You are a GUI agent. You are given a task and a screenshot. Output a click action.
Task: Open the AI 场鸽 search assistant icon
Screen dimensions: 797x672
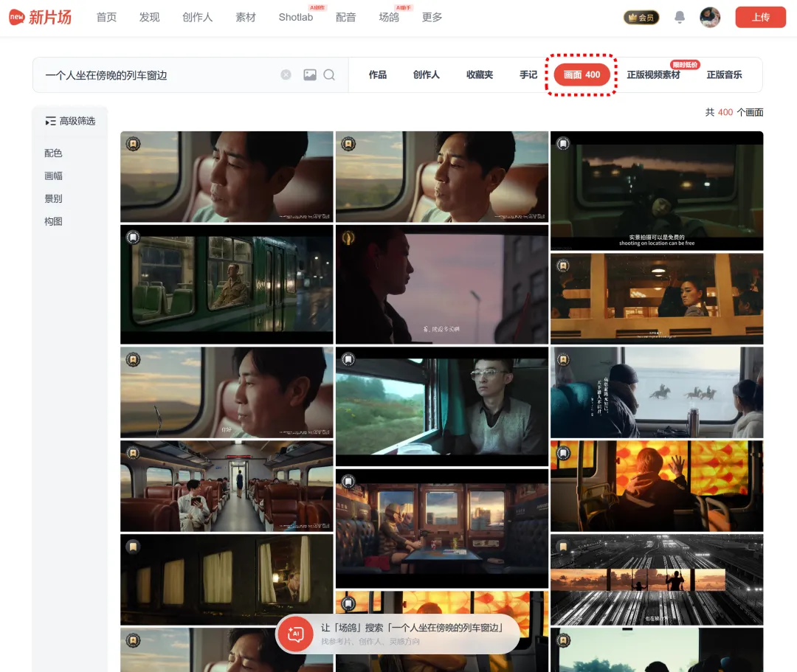point(295,634)
